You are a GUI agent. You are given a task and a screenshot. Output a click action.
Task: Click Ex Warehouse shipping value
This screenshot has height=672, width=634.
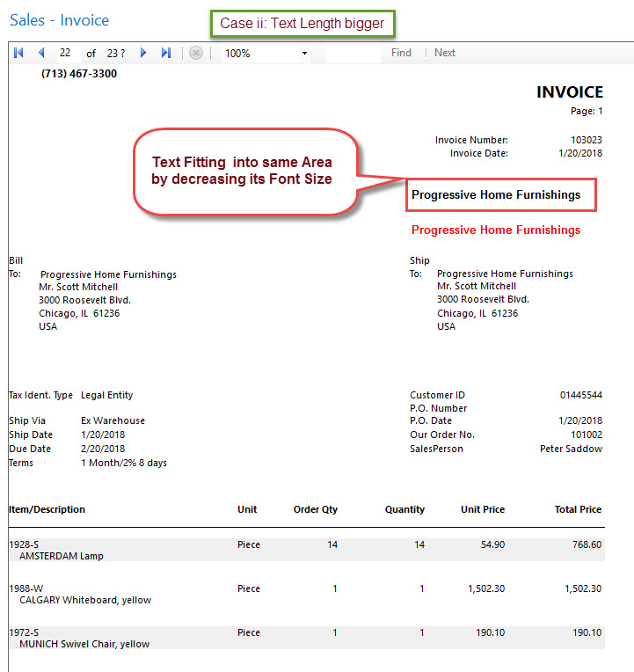tap(113, 420)
